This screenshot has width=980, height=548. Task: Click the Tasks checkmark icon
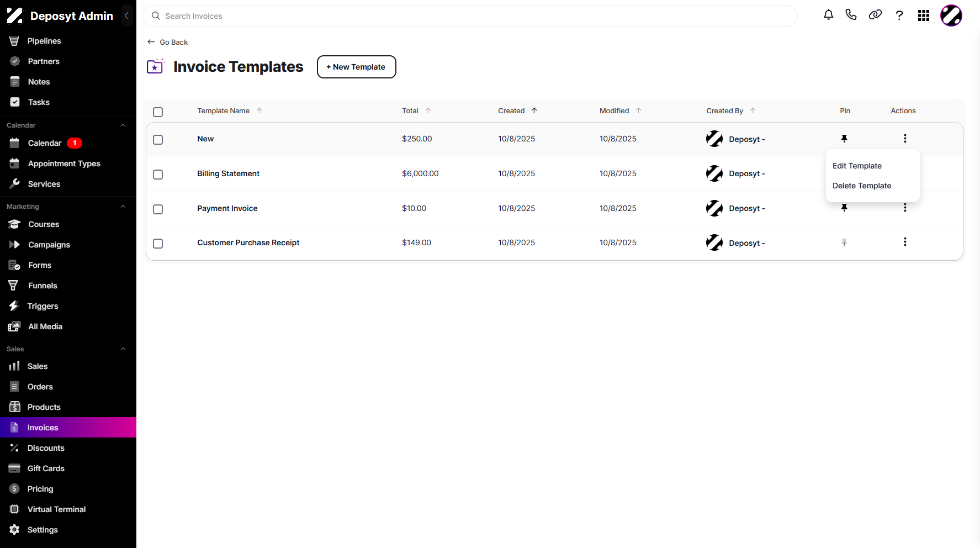coord(15,102)
